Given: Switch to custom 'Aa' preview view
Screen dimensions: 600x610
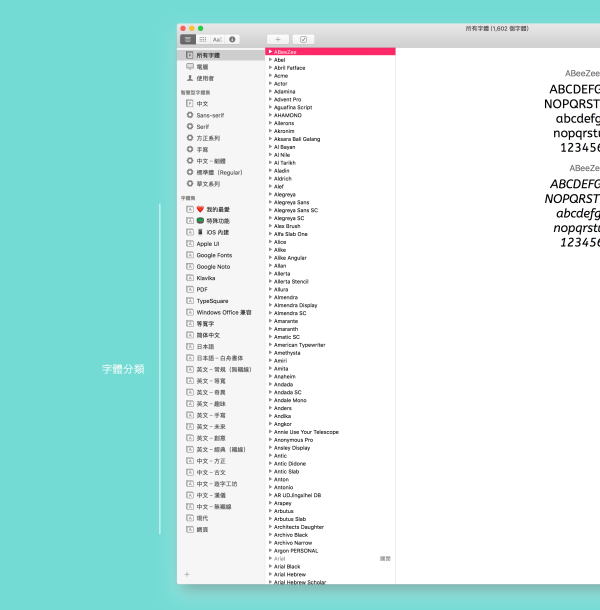Looking at the screenshot, I should (x=217, y=39).
